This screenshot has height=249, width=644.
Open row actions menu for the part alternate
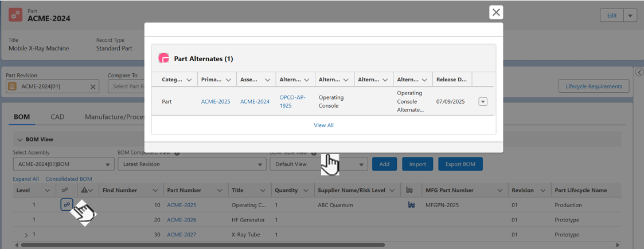coord(482,101)
